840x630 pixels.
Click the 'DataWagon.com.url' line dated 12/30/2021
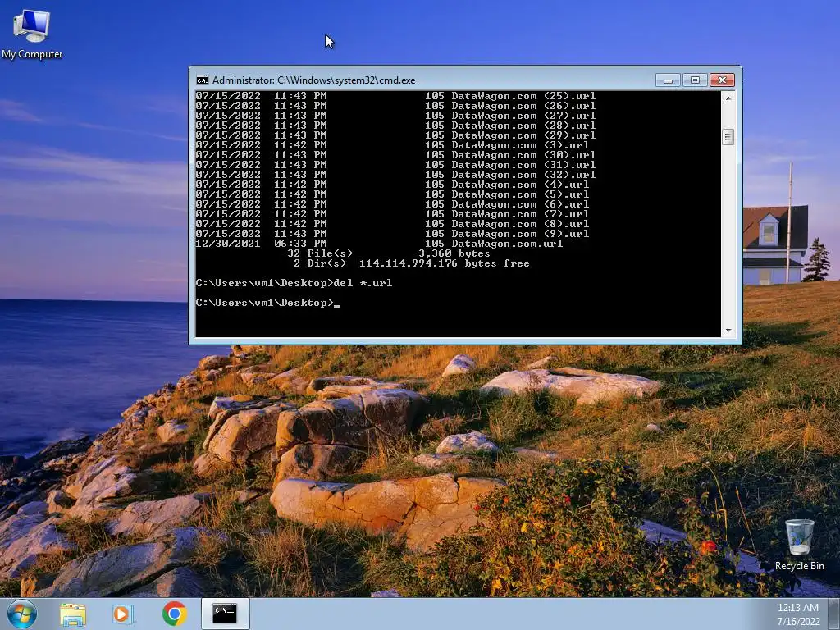tap(379, 244)
